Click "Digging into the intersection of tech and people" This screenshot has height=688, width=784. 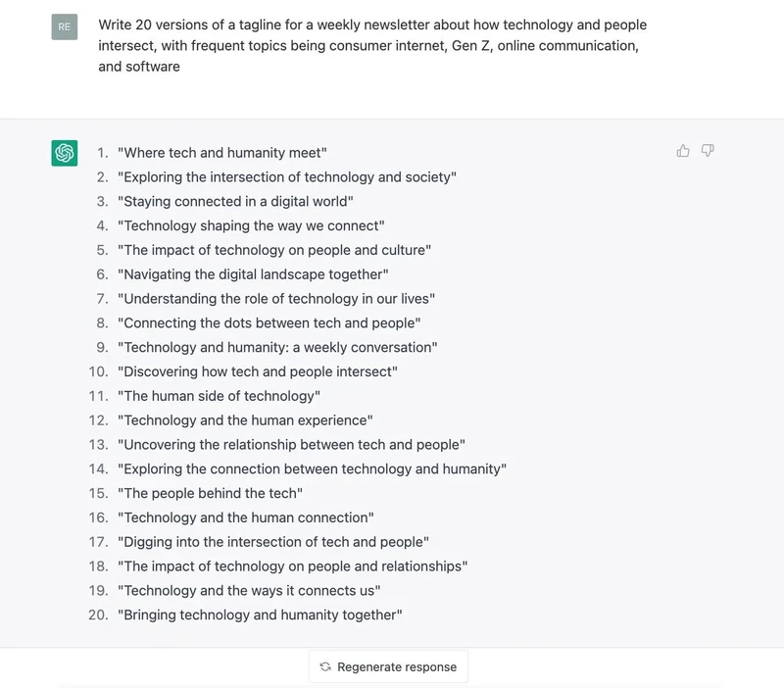(x=273, y=542)
